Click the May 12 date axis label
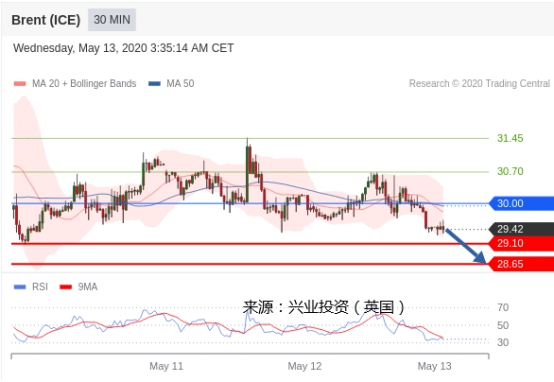This screenshot has height=382, width=554. coord(305,366)
